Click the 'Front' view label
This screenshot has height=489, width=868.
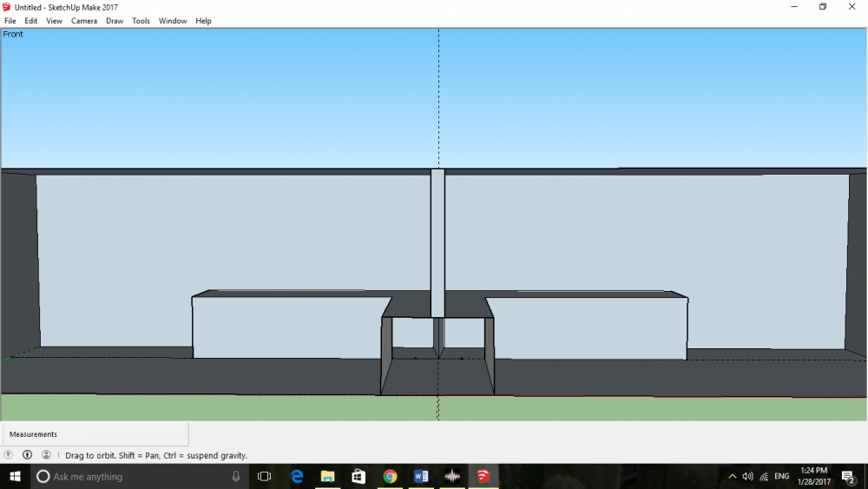pyautogui.click(x=13, y=35)
